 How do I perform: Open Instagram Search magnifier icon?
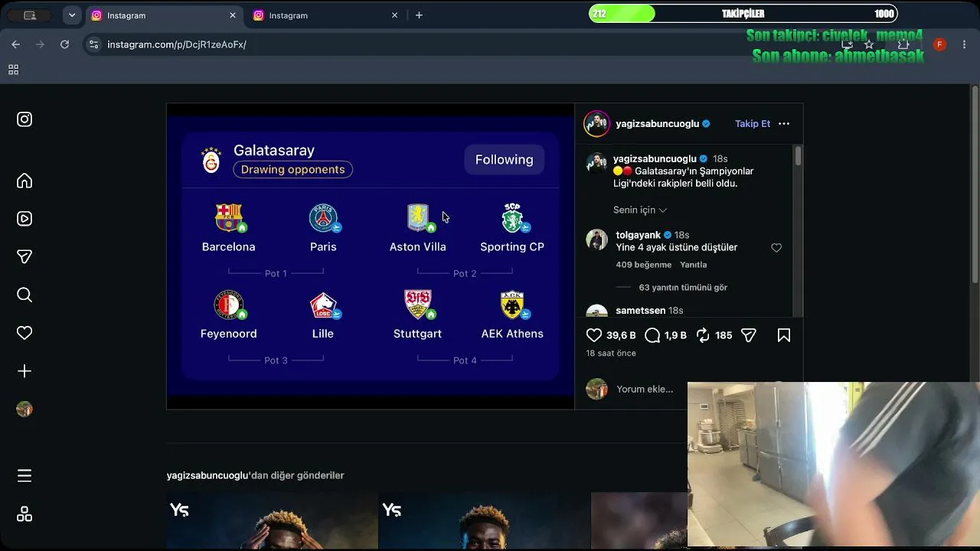[24, 295]
